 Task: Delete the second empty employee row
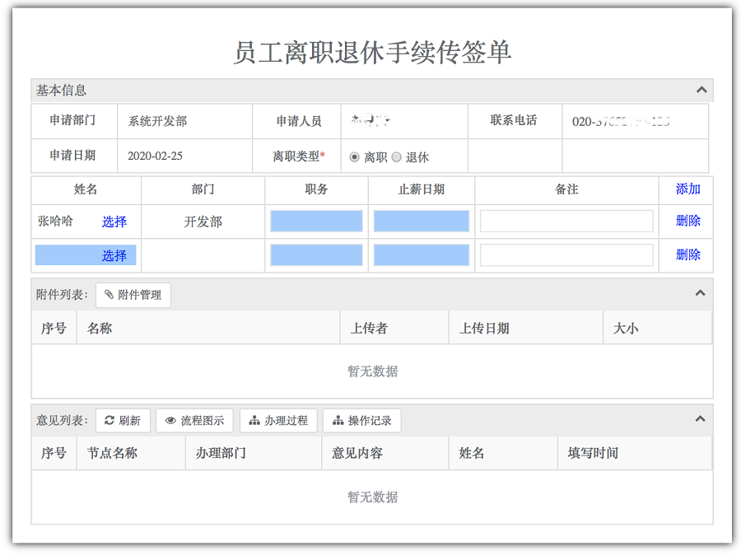(x=687, y=255)
